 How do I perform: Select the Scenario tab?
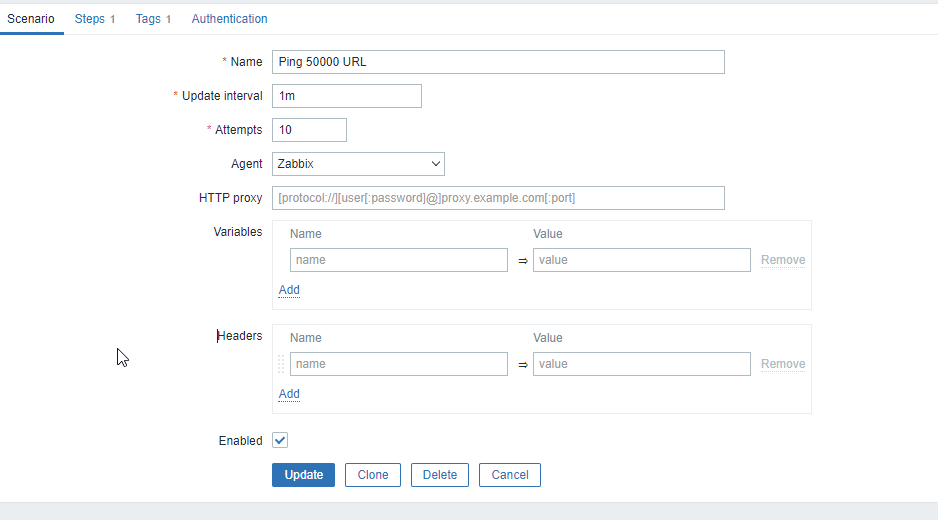pyautogui.click(x=31, y=19)
